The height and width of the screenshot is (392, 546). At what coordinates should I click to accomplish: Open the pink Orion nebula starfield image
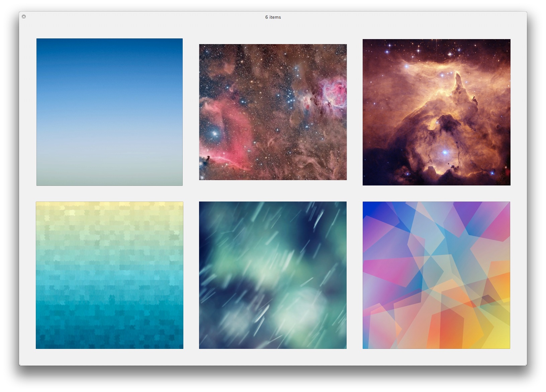tap(273, 112)
